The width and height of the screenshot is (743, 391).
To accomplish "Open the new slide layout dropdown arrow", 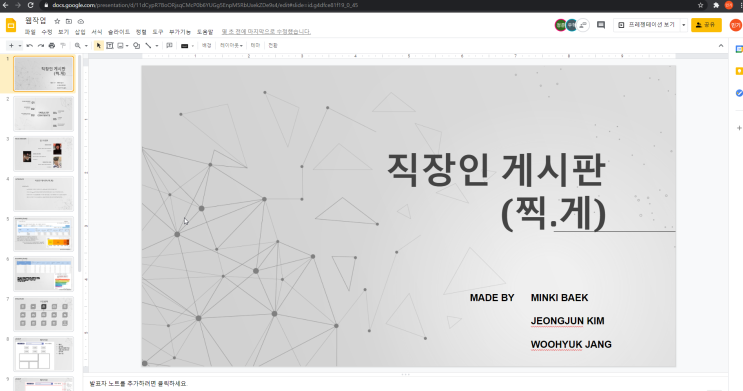I will coord(20,45).
